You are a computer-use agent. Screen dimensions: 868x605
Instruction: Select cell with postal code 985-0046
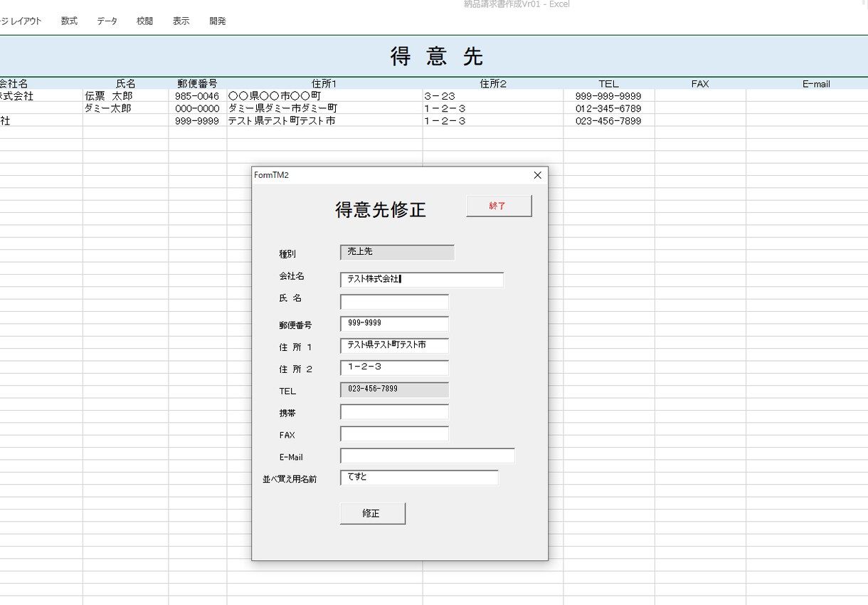[x=198, y=95]
